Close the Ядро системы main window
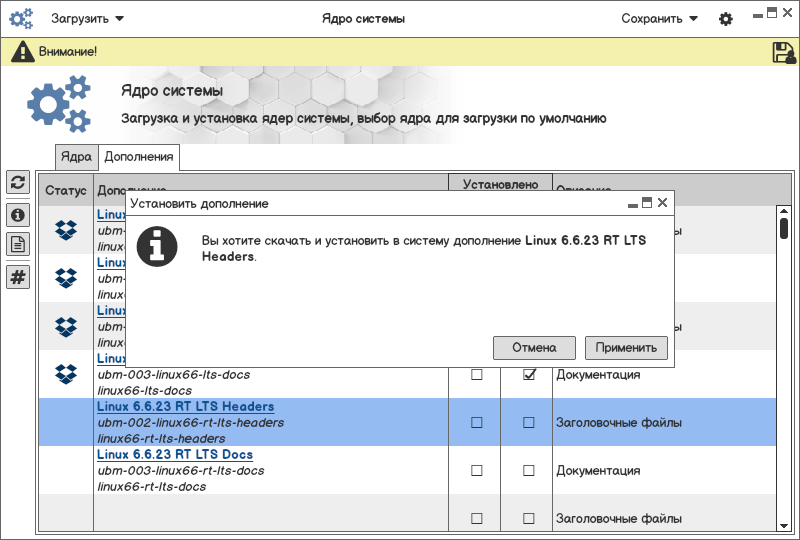 pyautogui.click(x=787, y=13)
